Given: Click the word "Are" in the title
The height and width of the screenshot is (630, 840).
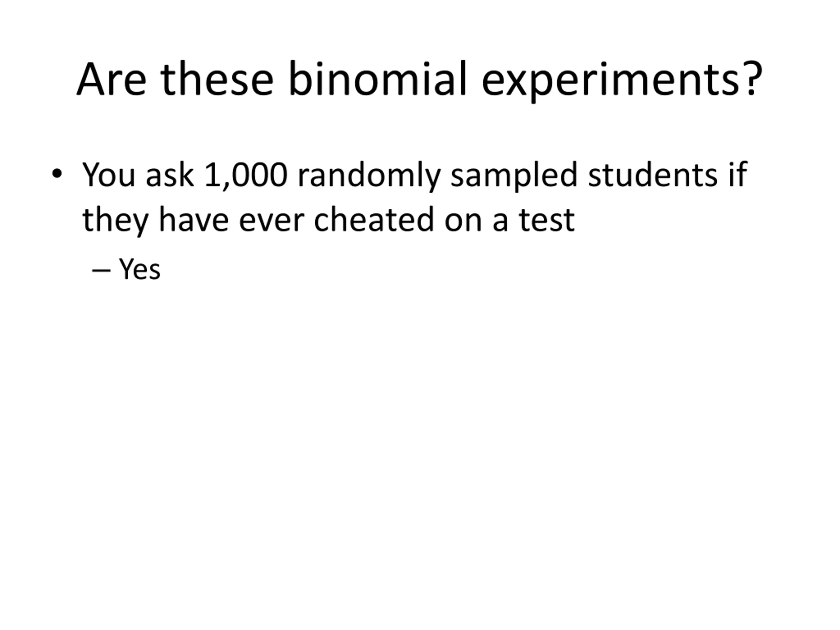Looking at the screenshot, I should (111, 80).
